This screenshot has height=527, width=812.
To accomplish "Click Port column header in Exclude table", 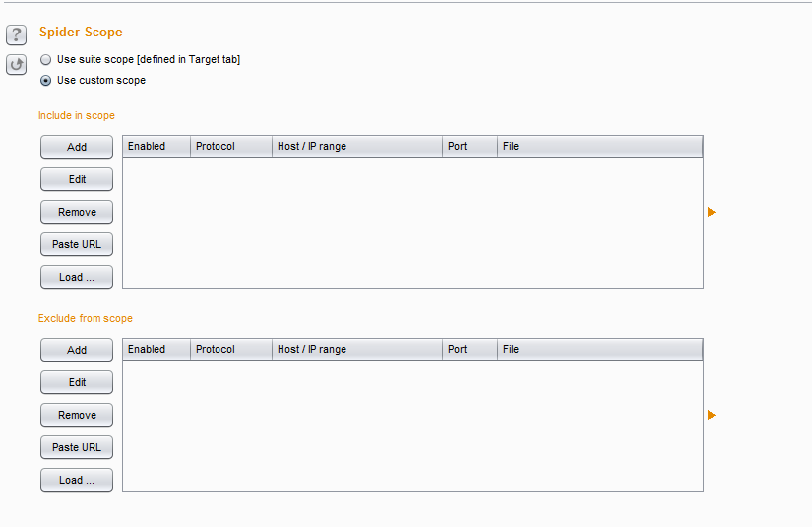I will tap(469, 350).
